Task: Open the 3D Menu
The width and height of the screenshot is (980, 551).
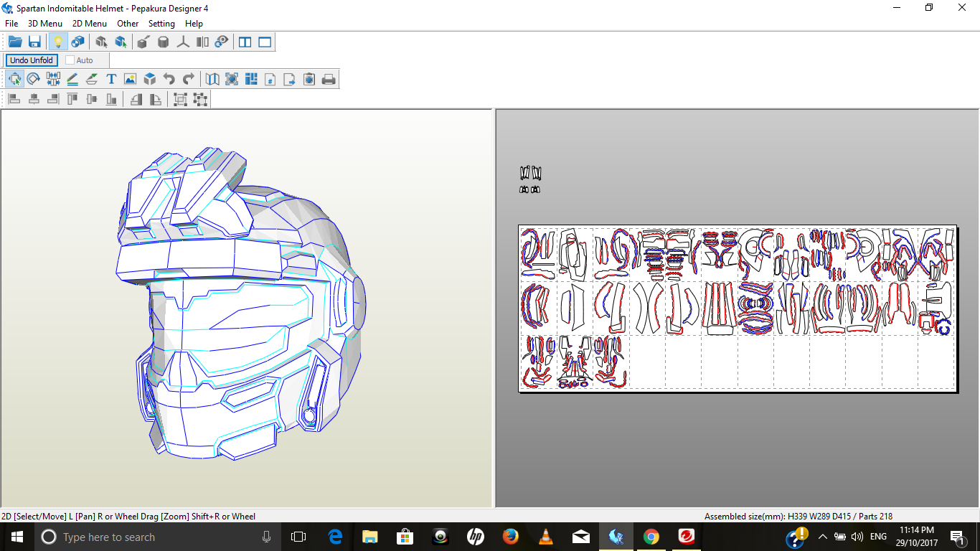Action: coord(45,24)
